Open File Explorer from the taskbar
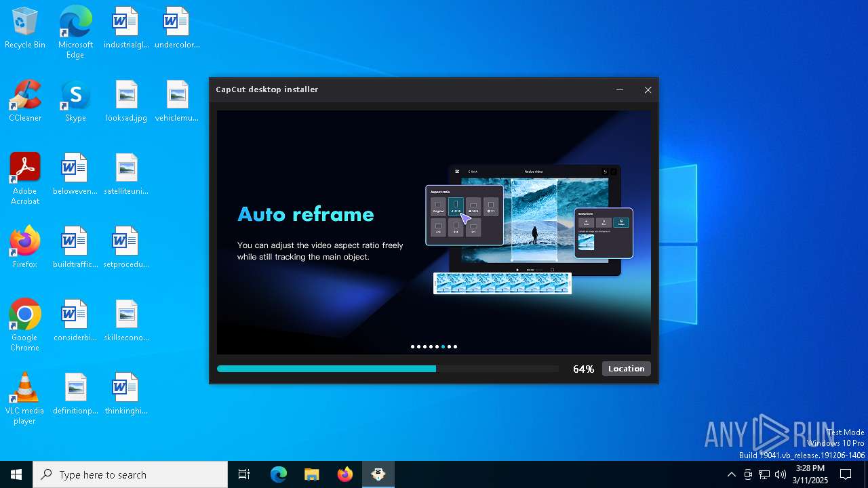The height and width of the screenshot is (488, 868). coord(311,474)
